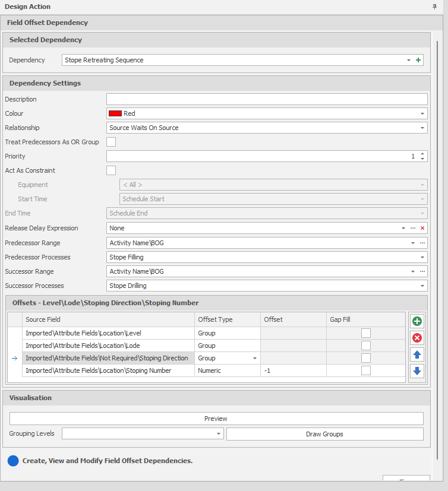Increase Priority value with up stepper
Image resolution: width=448 pixels, height=491 pixels.
(x=422, y=154)
